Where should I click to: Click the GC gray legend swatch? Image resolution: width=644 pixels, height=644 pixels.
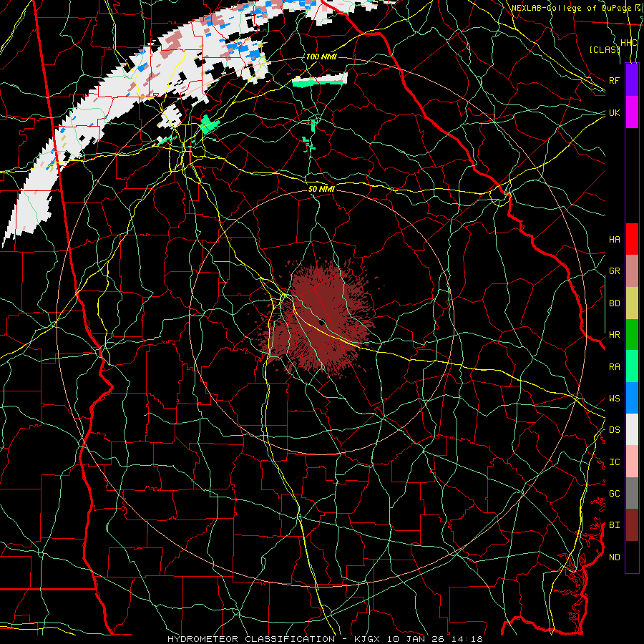632,493
